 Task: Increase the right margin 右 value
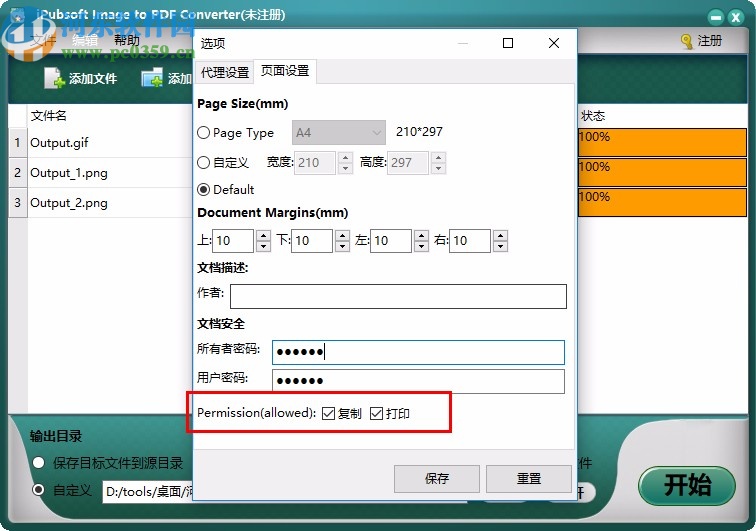coord(500,235)
